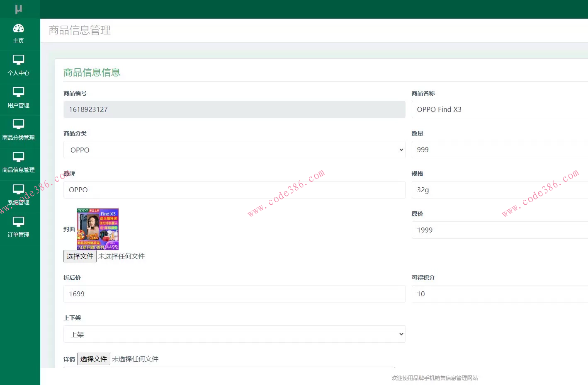Click the Find X3 cover thumbnail
This screenshot has height=385, width=588.
[98, 229]
